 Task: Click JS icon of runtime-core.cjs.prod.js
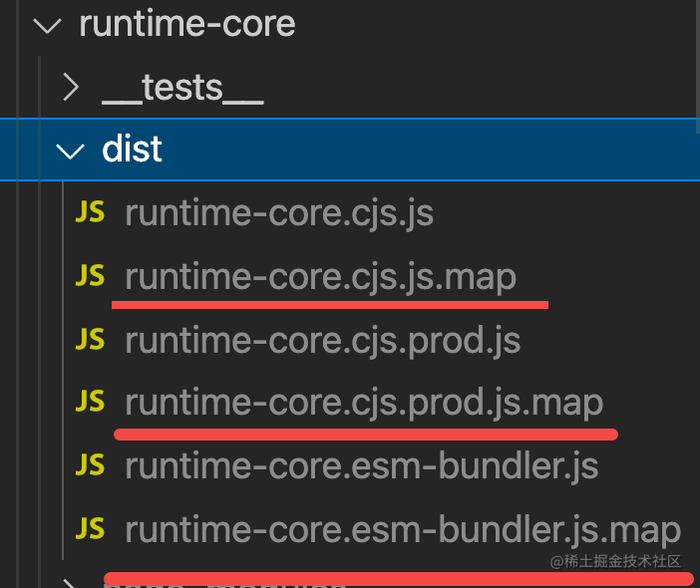coord(90,340)
